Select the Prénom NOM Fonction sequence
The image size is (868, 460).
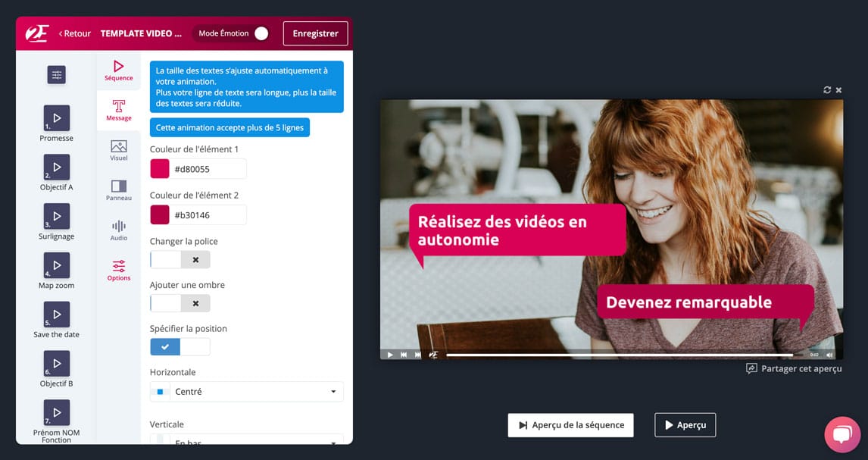tap(57, 412)
